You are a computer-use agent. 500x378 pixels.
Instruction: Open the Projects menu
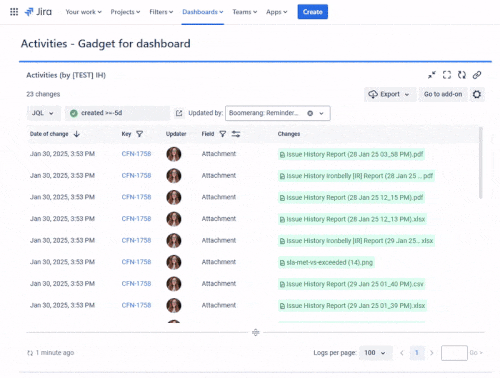pos(125,12)
